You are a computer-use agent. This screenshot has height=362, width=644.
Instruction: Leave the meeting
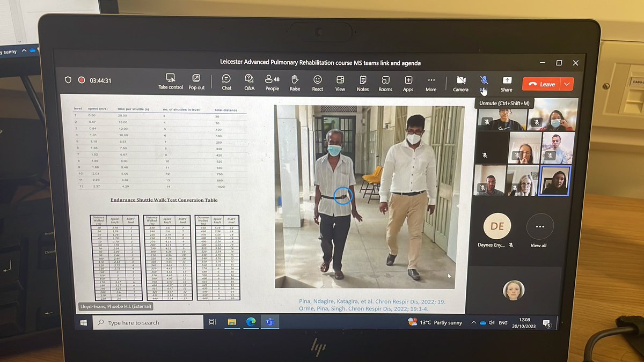[542, 84]
